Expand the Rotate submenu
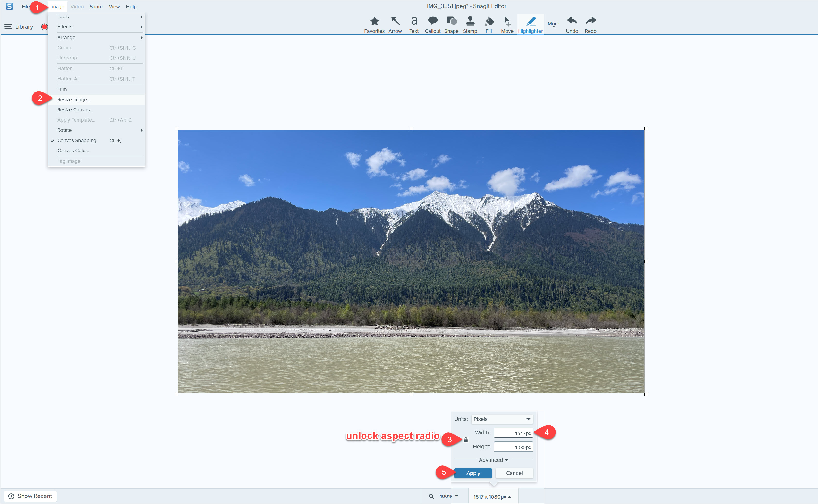 pos(96,130)
